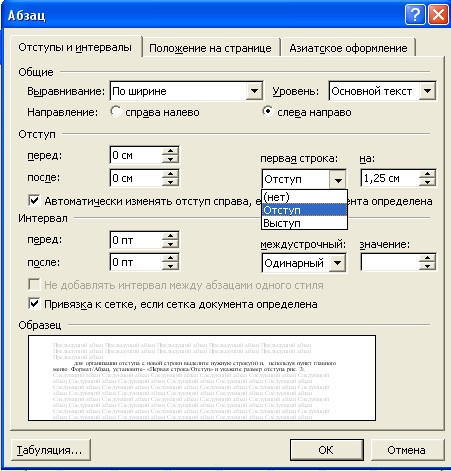This screenshot has width=451, height=471.
Task: Expand the Выравнивание dropdown arrow
Action: pos(254,91)
